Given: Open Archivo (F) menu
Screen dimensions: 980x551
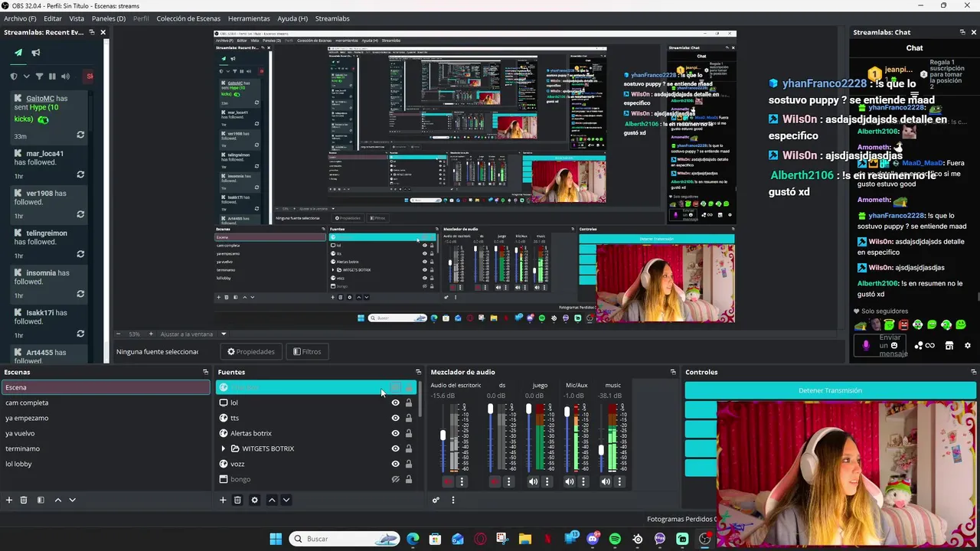Looking at the screenshot, I should [20, 18].
